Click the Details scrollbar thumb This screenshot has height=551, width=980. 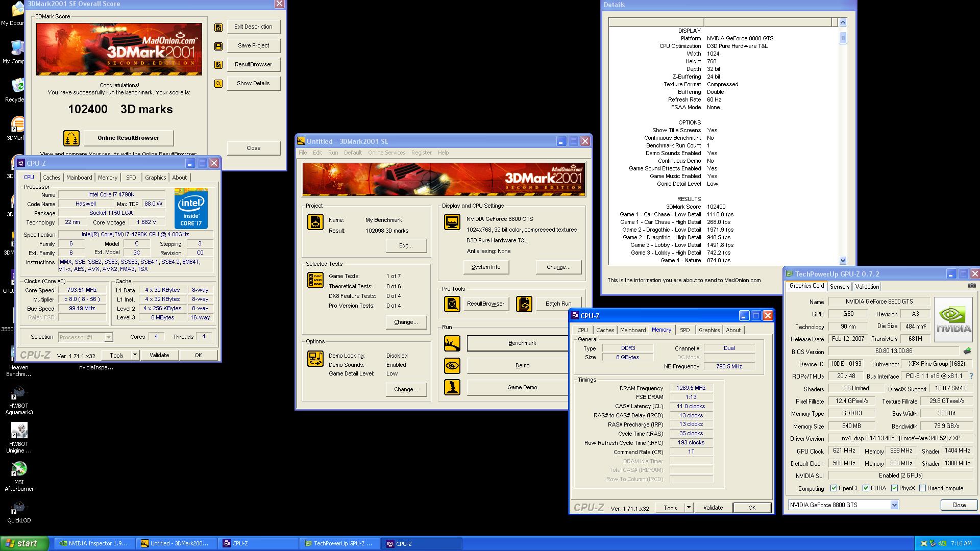(x=843, y=38)
